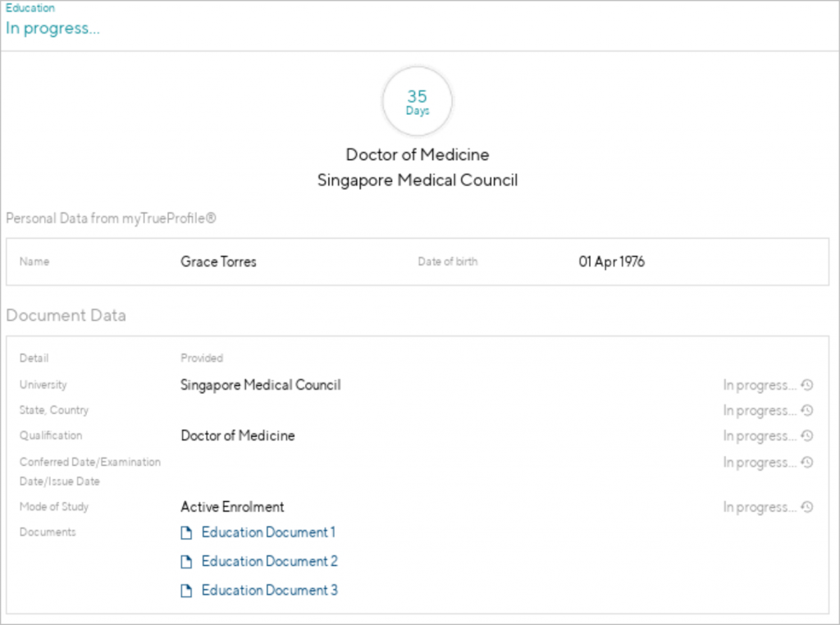The image size is (840, 625).
Task: Click the 'Name' field label
Action: pyautogui.click(x=34, y=262)
